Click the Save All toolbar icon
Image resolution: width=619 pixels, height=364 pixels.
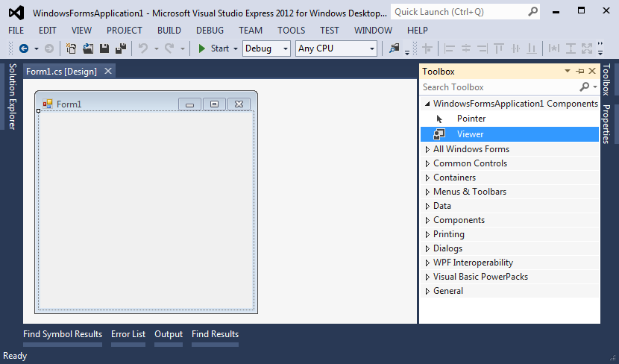(119, 48)
